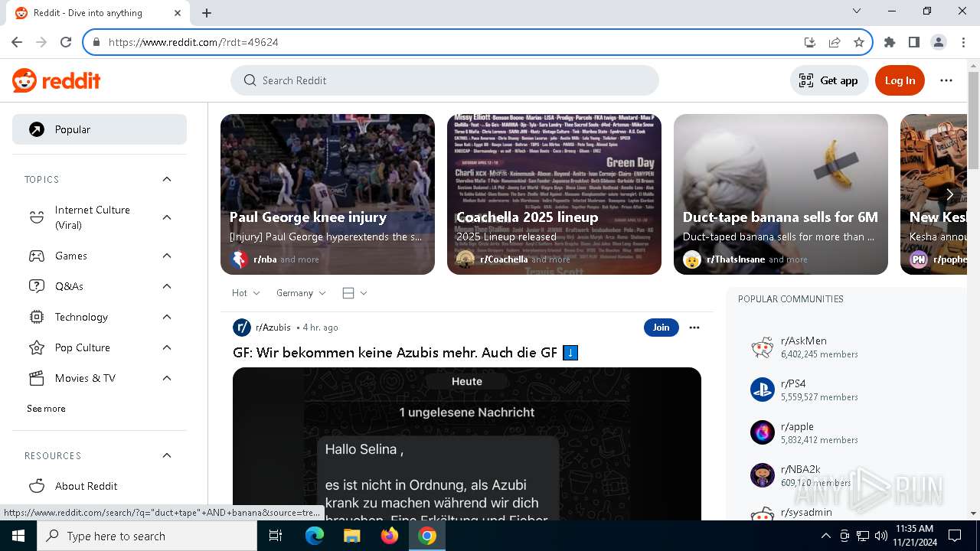Click the share page icon in the address bar
This screenshot has width=980, height=551.
[835, 42]
